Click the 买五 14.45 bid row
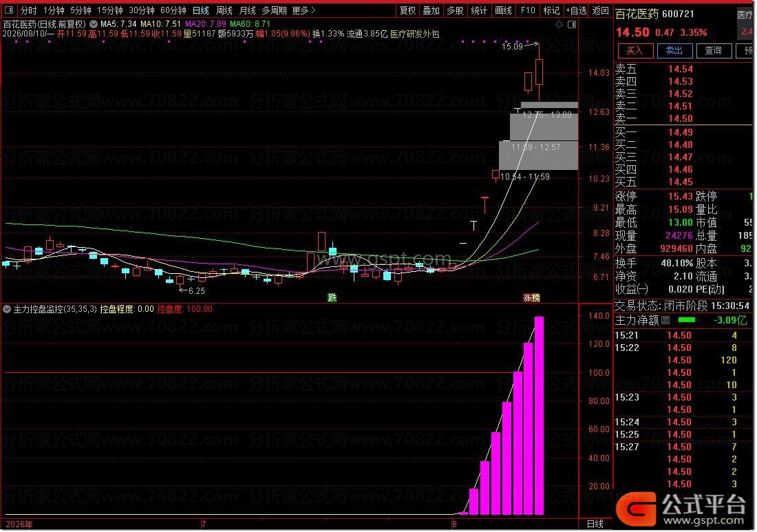The height and width of the screenshot is (532, 757). point(683,182)
